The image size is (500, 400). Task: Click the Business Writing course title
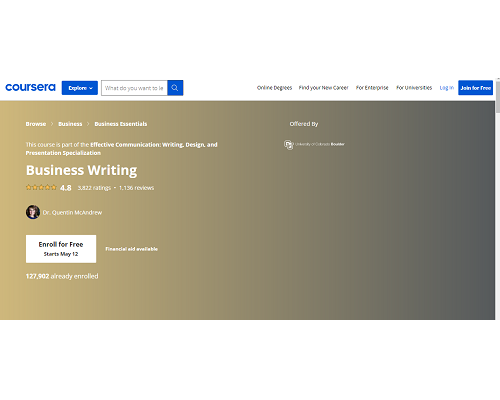(81, 170)
